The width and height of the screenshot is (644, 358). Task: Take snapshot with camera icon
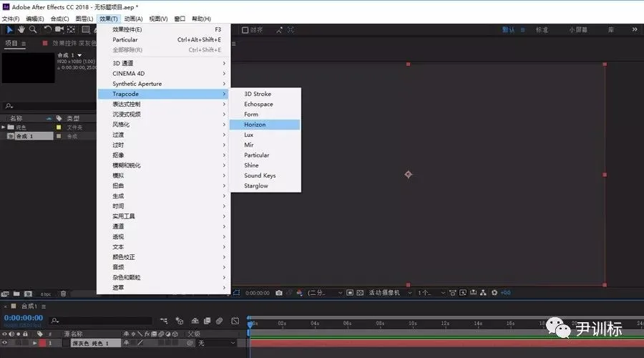click(x=279, y=293)
